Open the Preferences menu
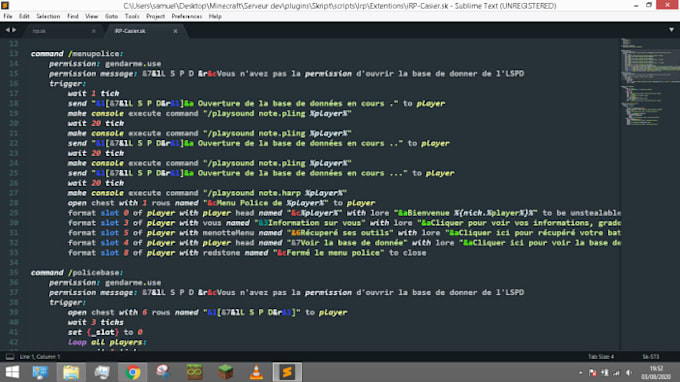 pos(186,16)
